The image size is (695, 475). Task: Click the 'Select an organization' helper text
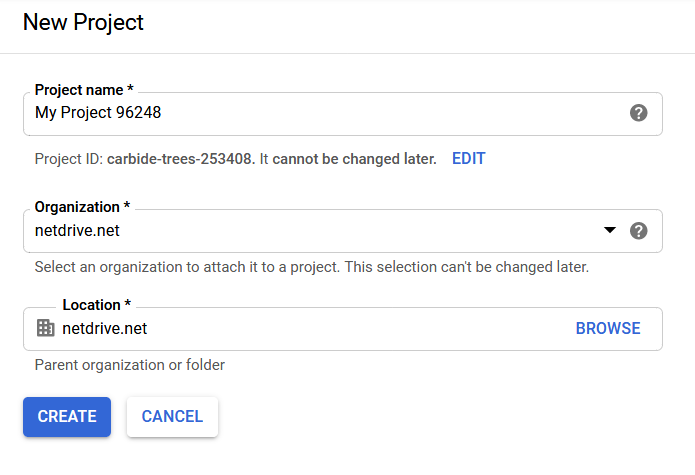(311, 268)
